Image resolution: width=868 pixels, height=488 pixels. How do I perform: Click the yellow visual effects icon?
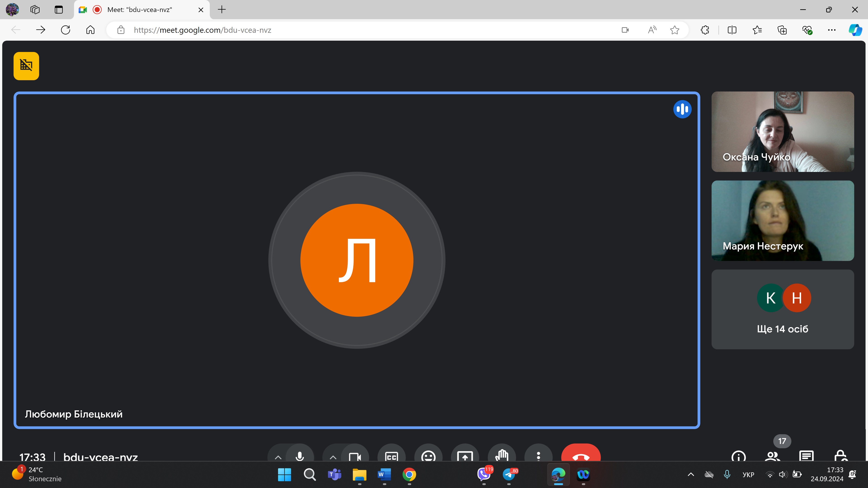point(26,66)
